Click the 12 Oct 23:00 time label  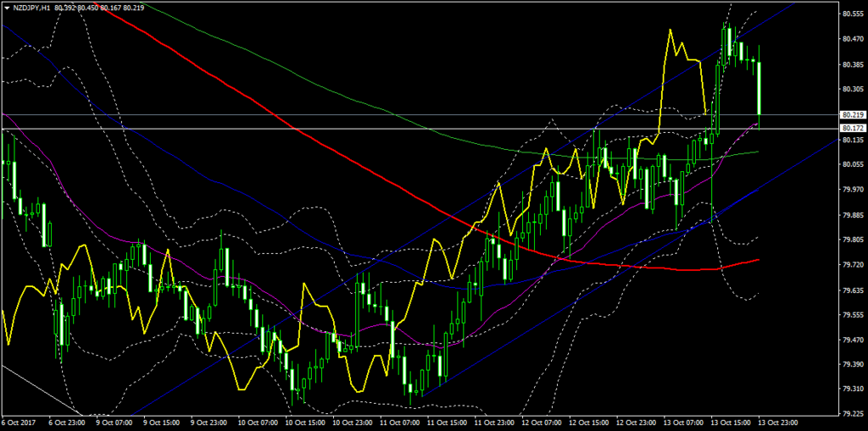[636, 423]
